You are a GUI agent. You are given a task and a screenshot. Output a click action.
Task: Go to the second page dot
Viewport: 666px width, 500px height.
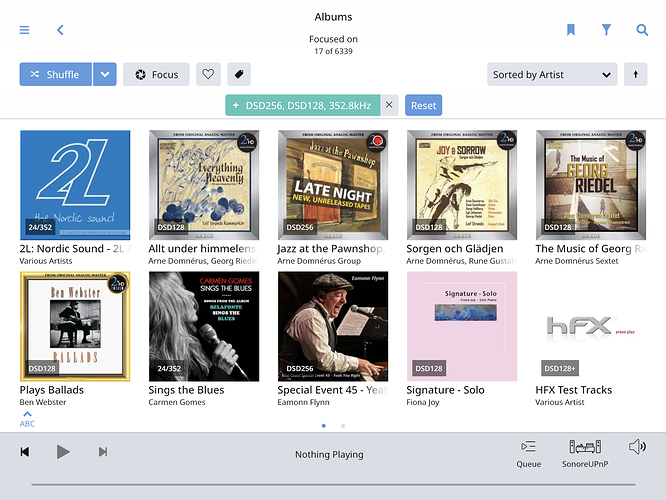(x=343, y=426)
